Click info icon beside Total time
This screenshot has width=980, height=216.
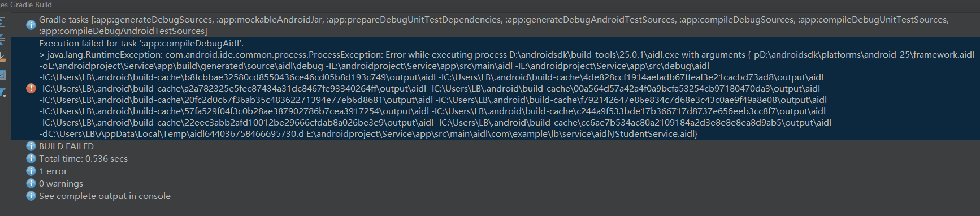click(x=31, y=158)
